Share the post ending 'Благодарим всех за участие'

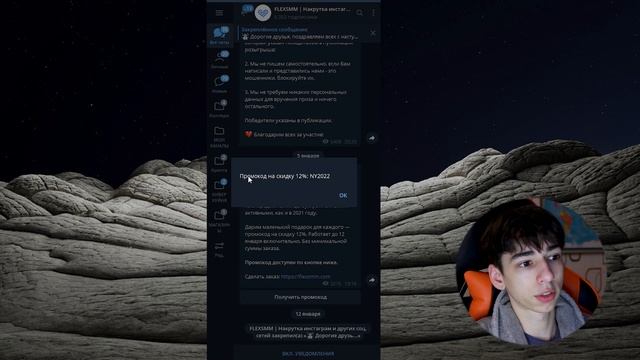click(371, 138)
